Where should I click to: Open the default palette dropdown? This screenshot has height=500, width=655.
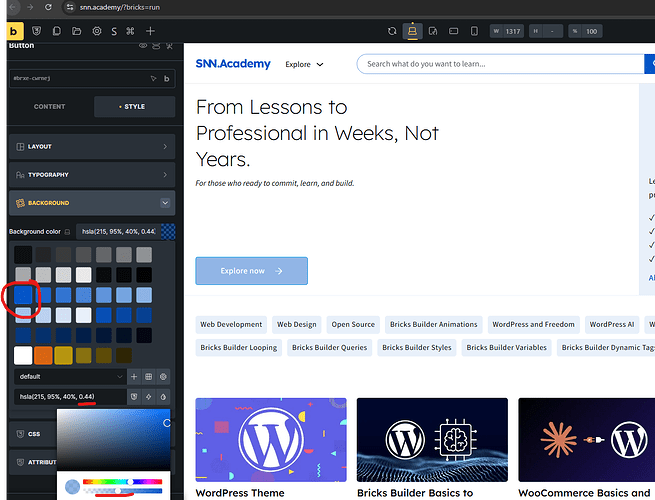coord(70,376)
